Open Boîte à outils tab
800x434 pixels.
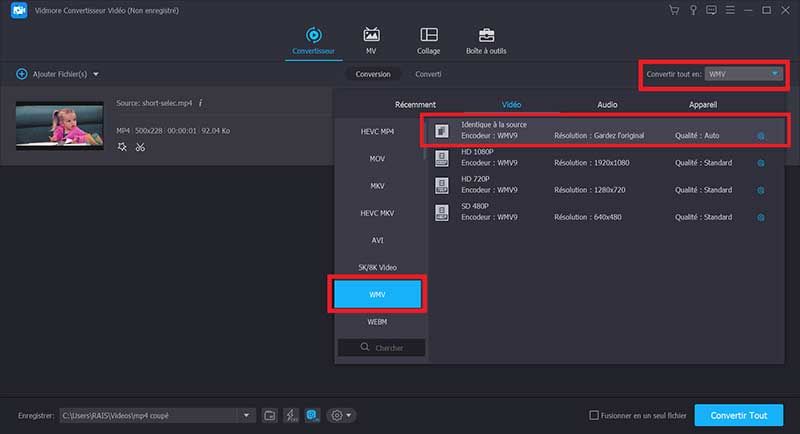pos(486,41)
